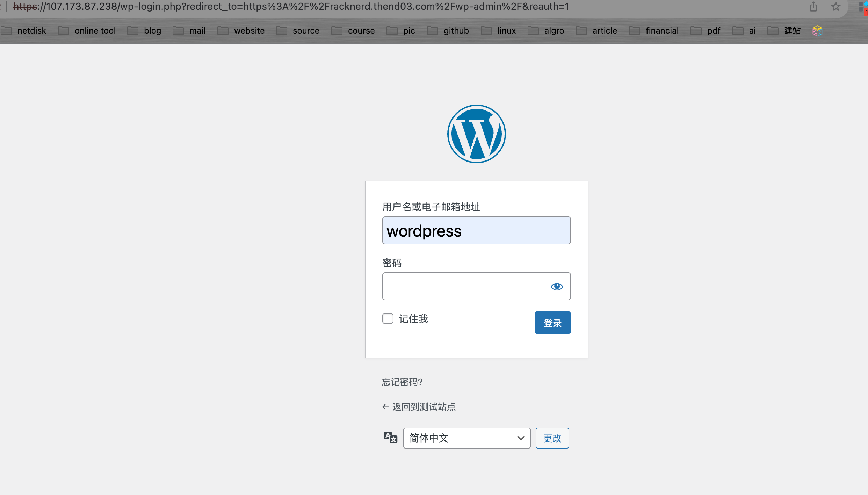Open the netdisk bookmark folder
Image resolution: width=868 pixels, height=495 pixels.
pos(23,31)
